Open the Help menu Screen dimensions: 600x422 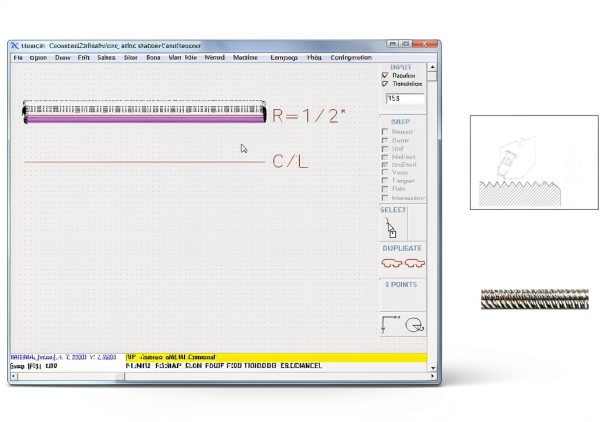[314, 57]
